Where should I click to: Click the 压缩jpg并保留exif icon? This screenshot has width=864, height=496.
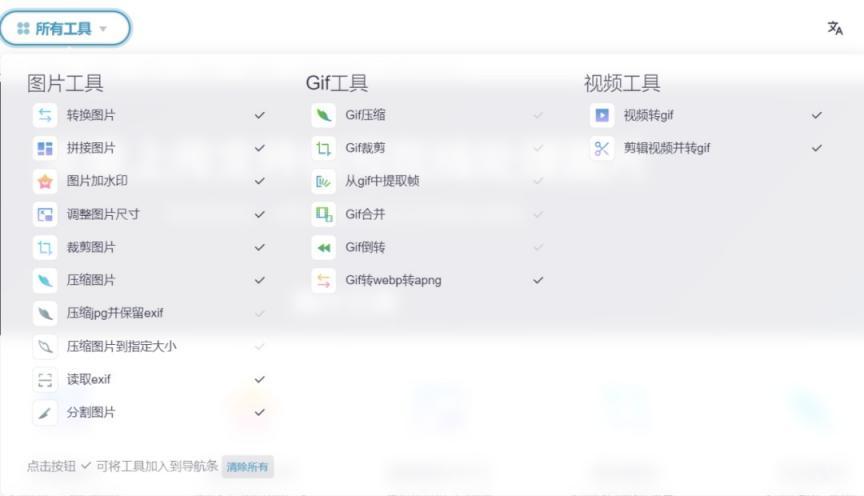coord(45,314)
